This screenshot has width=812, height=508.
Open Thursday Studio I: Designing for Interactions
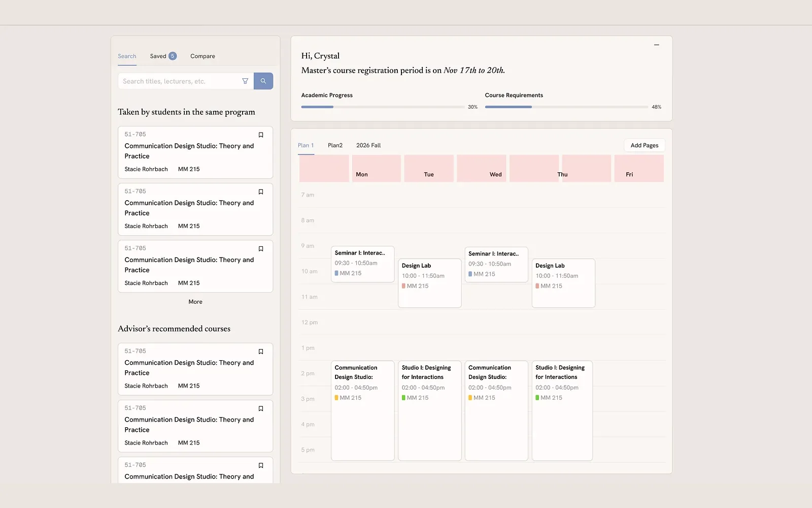pyautogui.click(x=562, y=410)
